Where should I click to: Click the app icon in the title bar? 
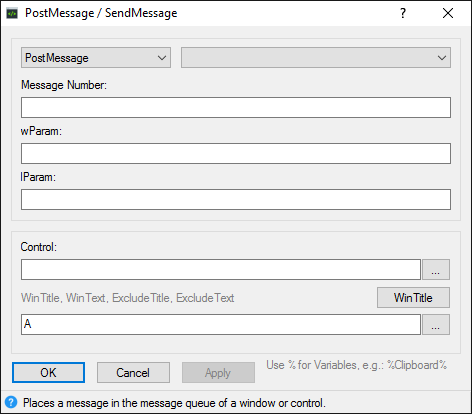pos(12,14)
